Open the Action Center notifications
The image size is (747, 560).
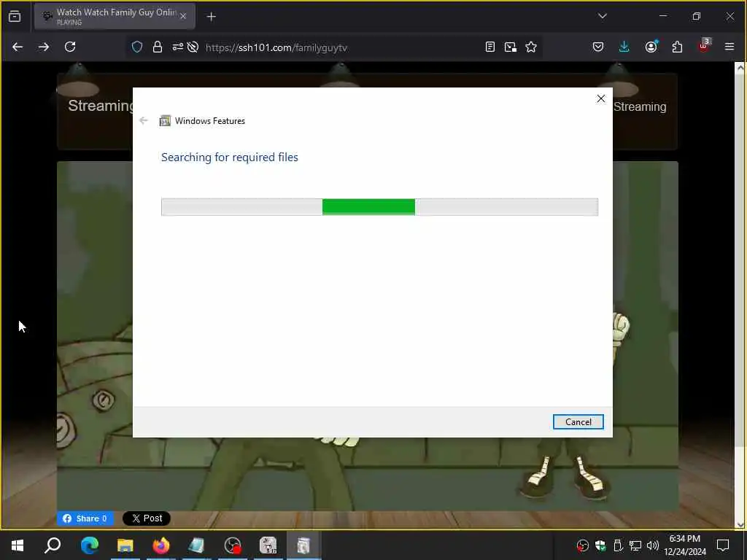(723, 545)
